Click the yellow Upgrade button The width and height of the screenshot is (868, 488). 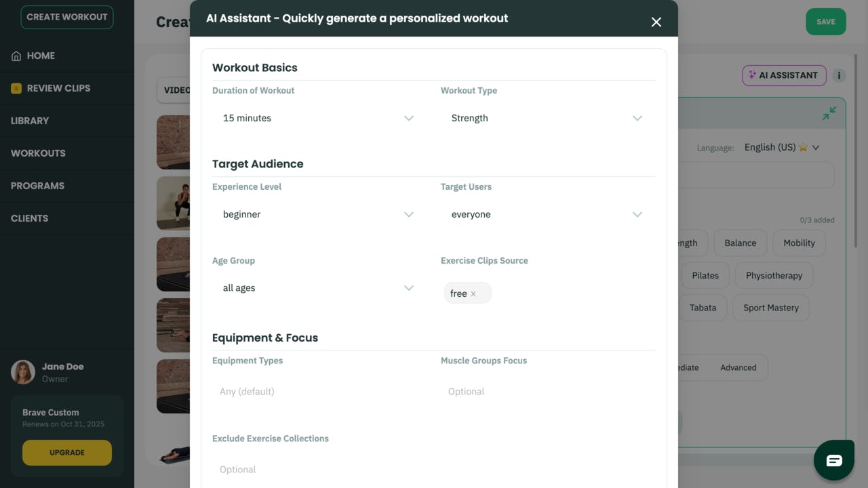click(67, 453)
